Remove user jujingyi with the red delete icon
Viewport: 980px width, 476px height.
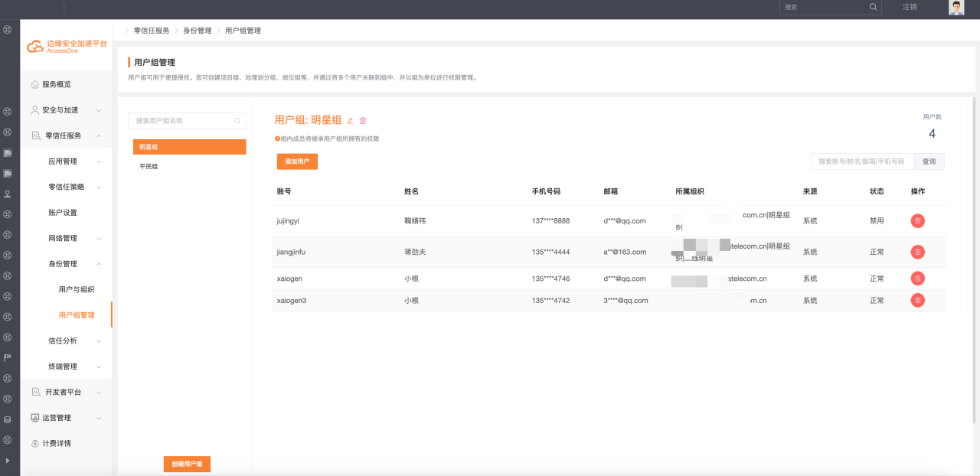click(x=917, y=221)
